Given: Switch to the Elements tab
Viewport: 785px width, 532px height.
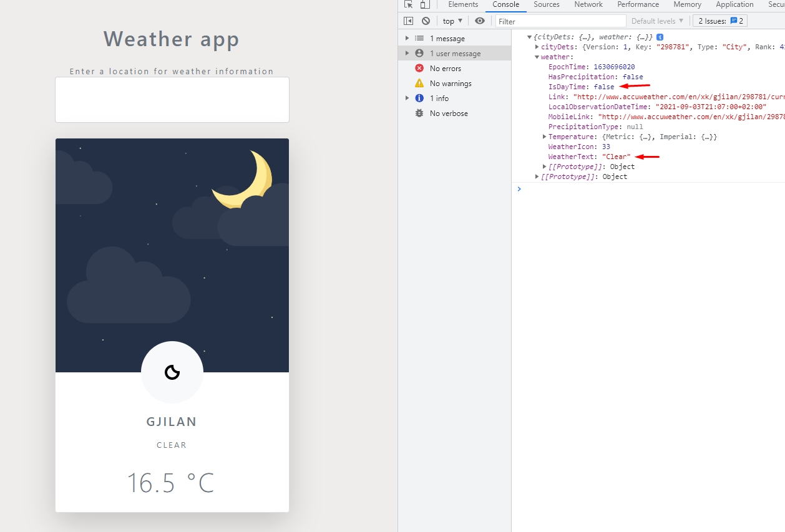Looking at the screenshot, I should pyautogui.click(x=463, y=4).
